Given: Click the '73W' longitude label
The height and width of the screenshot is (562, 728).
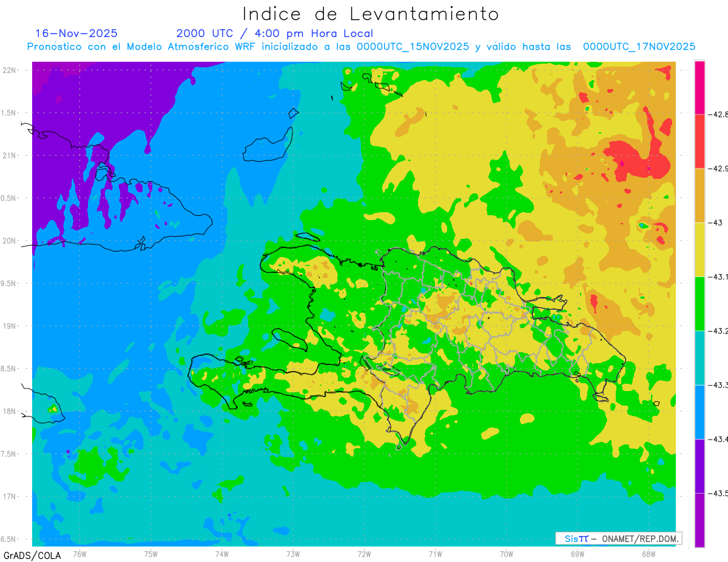Looking at the screenshot, I should point(293,554).
